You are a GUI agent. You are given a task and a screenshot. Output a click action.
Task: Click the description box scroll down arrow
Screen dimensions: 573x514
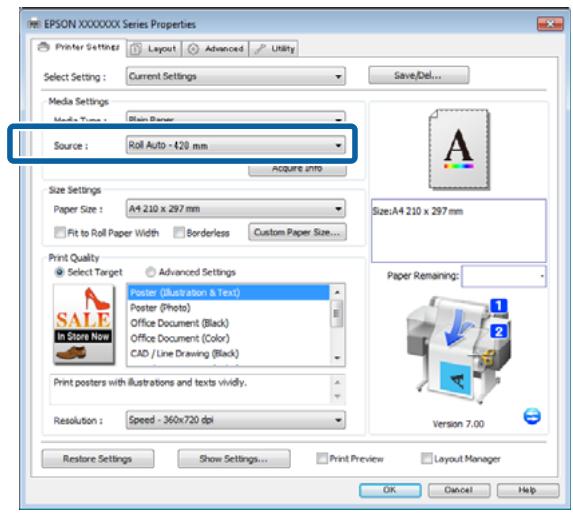click(x=337, y=396)
